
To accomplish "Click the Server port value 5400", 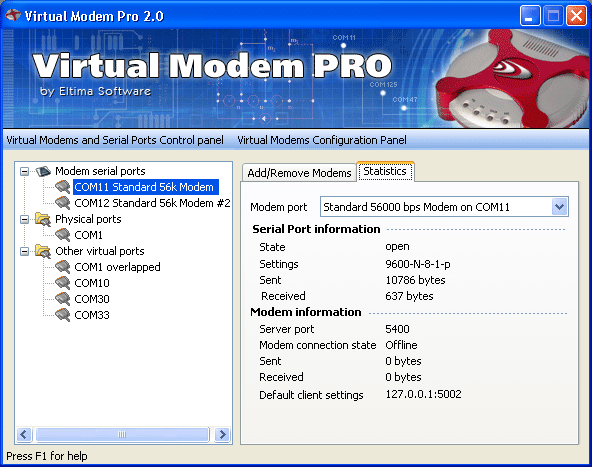I will click(397, 329).
